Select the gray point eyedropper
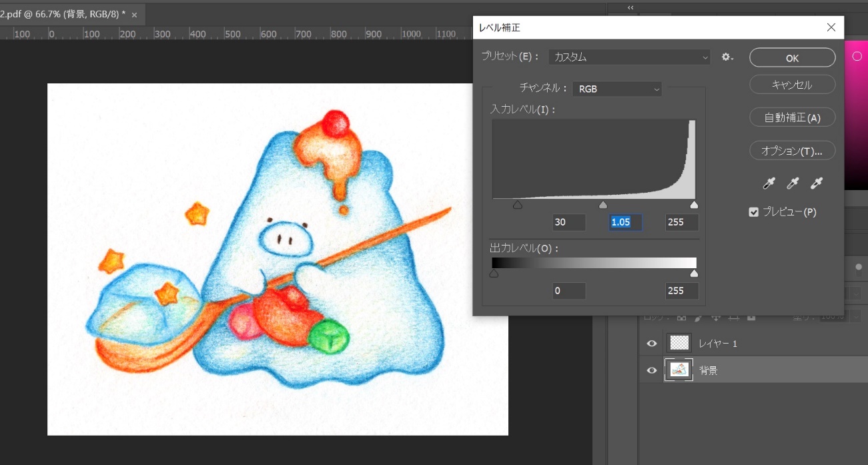The image size is (868, 465). [793, 183]
